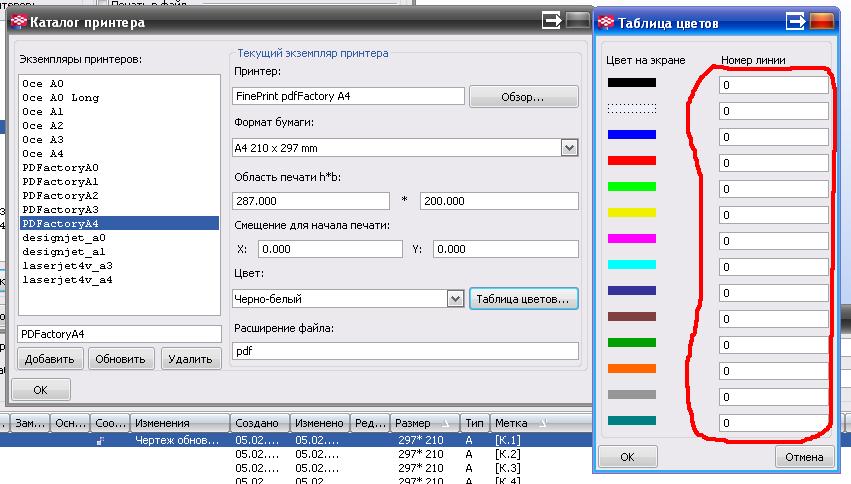Click the arrow icon in Таблица цветов title bar
Image resolution: width=851 pixels, height=484 pixels.
pyautogui.click(x=796, y=21)
